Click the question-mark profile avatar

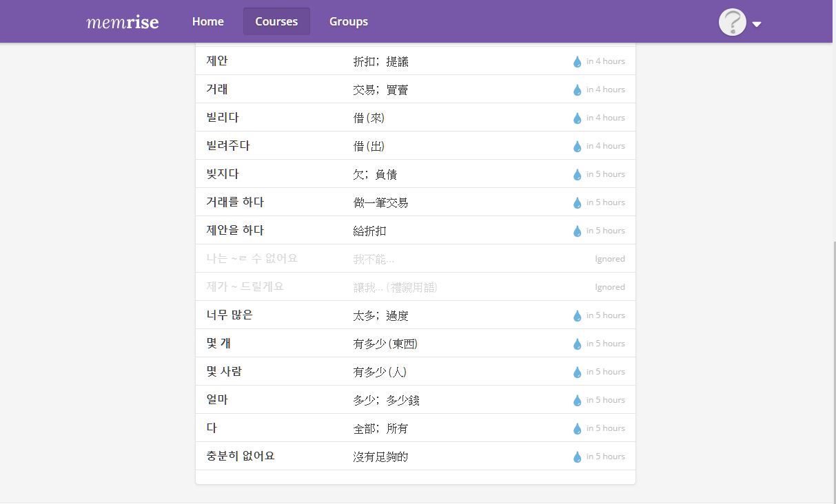pyautogui.click(x=733, y=22)
